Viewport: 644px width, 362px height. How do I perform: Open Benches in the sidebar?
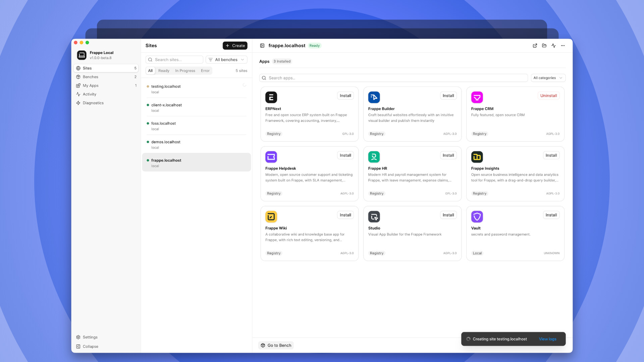(106, 77)
